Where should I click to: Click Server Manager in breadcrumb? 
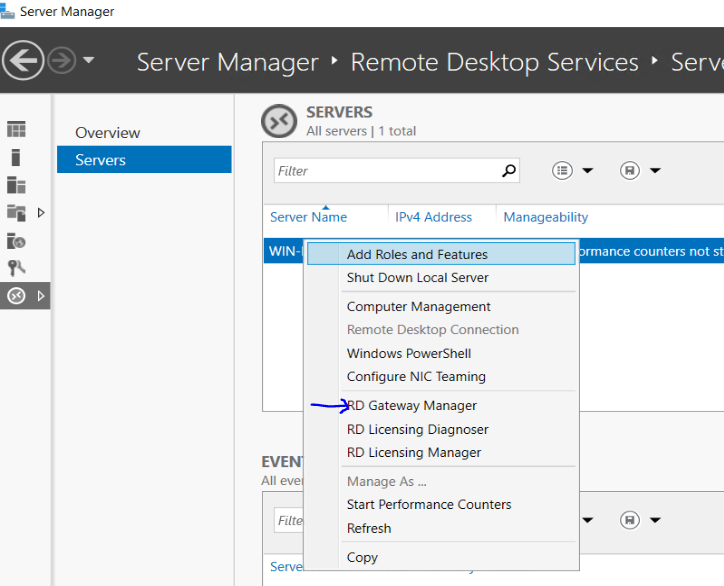(x=228, y=62)
